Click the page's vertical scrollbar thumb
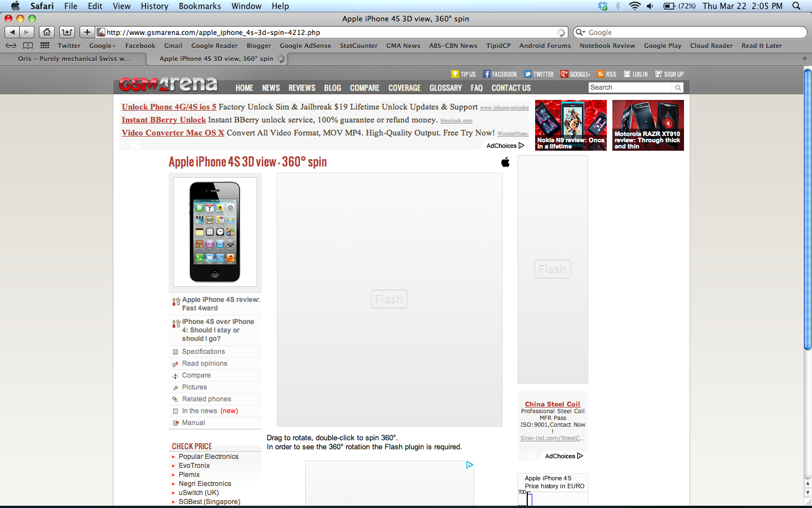Viewport: 812px width, 508px height. (x=807, y=209)
